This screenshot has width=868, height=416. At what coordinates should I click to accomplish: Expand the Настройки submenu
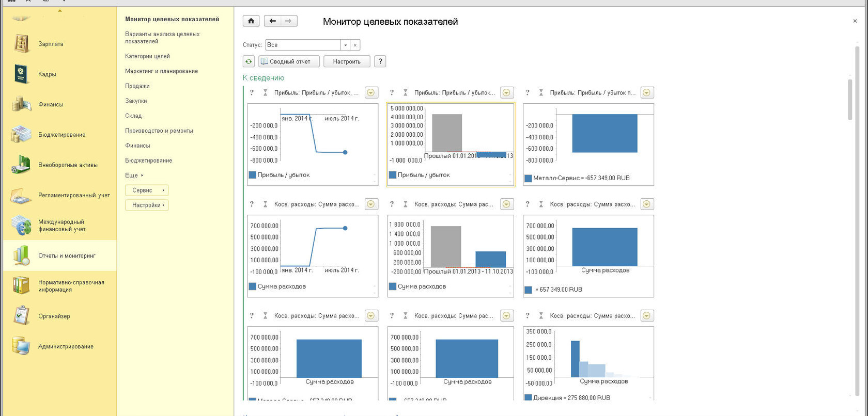pos(147,205)
